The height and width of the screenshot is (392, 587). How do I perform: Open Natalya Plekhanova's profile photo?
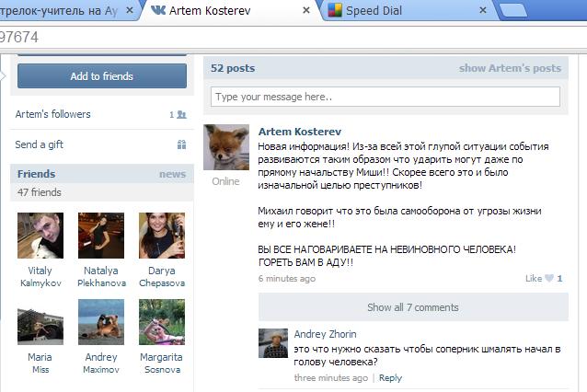100,236
